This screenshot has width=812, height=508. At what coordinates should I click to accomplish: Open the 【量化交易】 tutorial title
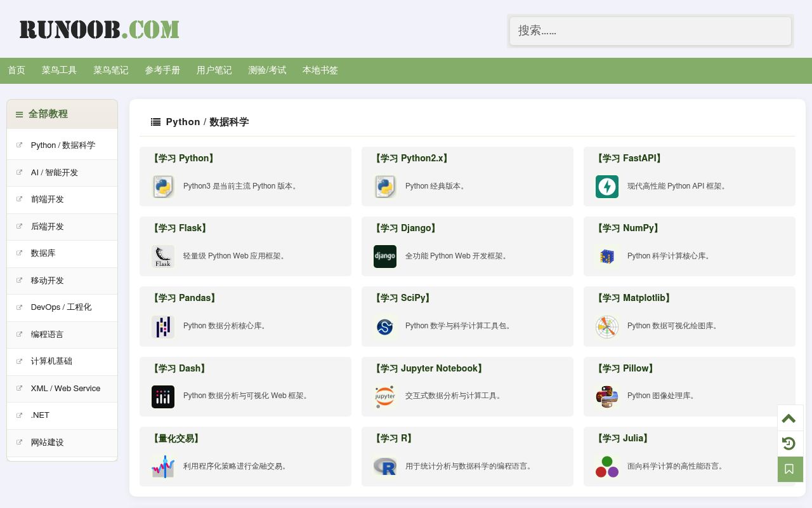click(176, 438)
